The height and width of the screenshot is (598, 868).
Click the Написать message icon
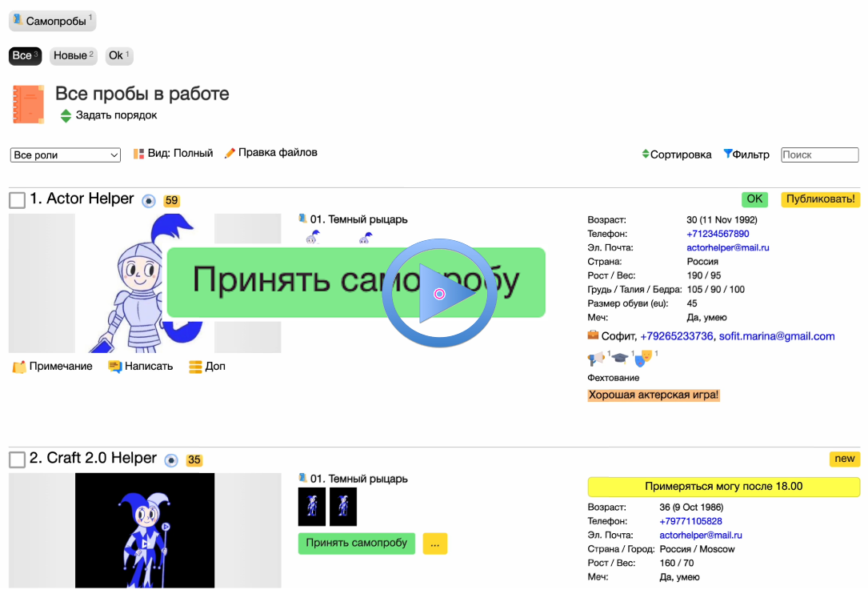[x=114, y=367]
